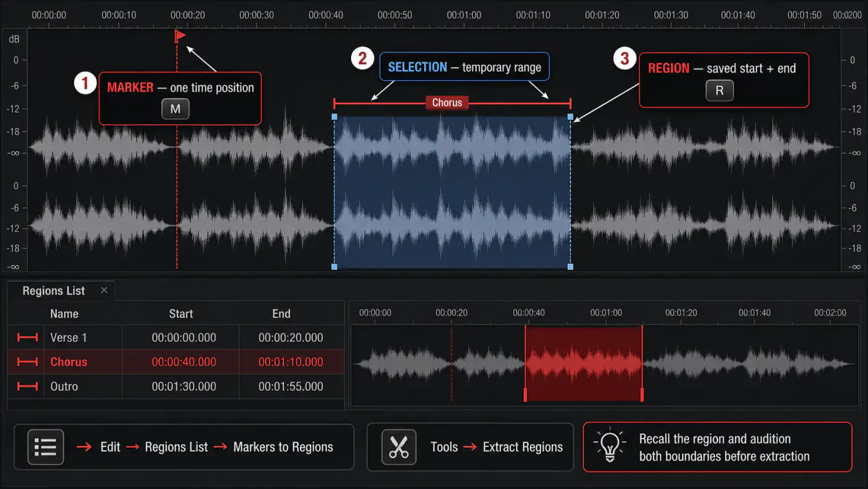The height and width of the screenshot is (489, 868).
Task: Grab the overview region's start handle
Action: point(525,395)
